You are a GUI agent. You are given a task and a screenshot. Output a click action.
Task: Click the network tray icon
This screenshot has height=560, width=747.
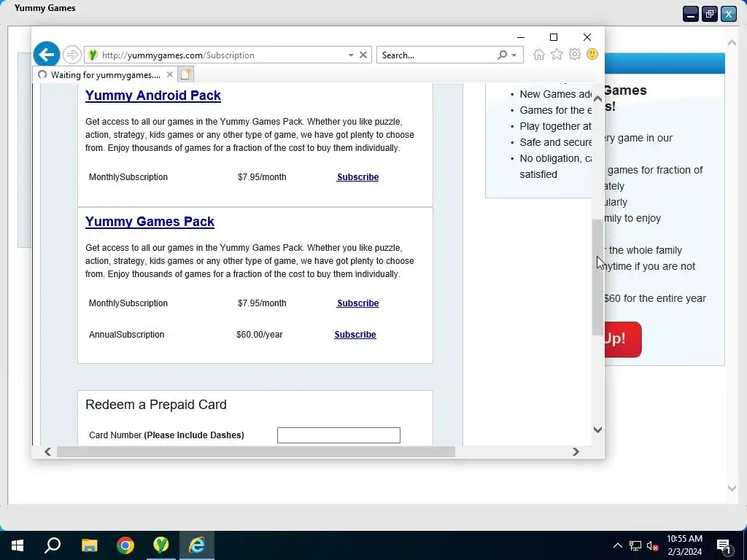pyautogui.click(x=635, y=545)
